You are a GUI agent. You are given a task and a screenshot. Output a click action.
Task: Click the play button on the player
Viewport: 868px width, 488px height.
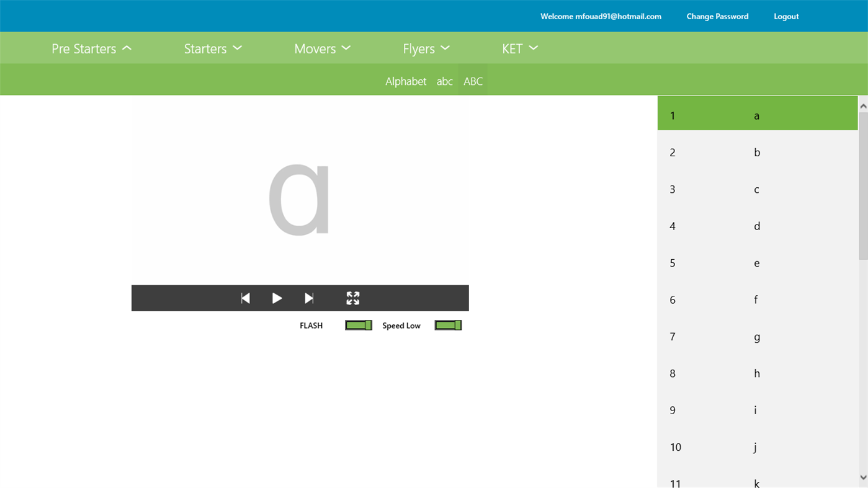(x=277, y=298)
